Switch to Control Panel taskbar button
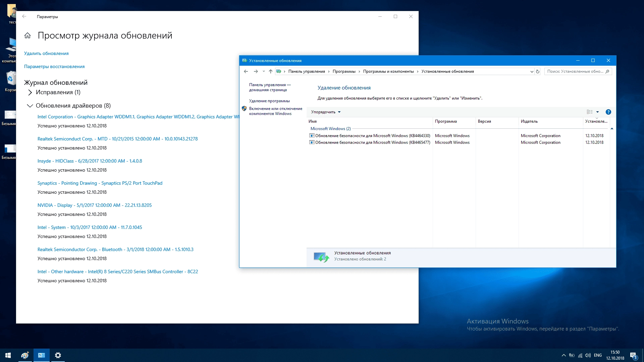644x362 pixels. point(41,355)
